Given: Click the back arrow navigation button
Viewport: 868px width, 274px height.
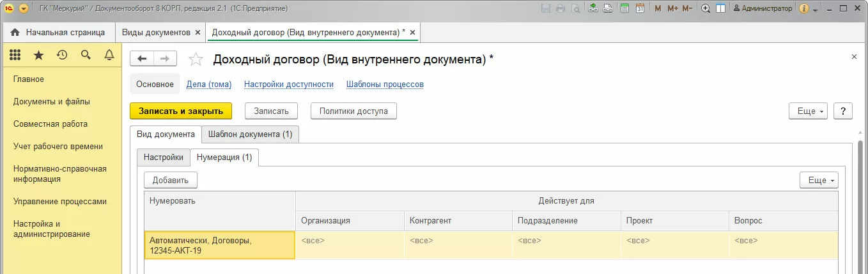Looking at the screenshot, I should pos(142,59).
